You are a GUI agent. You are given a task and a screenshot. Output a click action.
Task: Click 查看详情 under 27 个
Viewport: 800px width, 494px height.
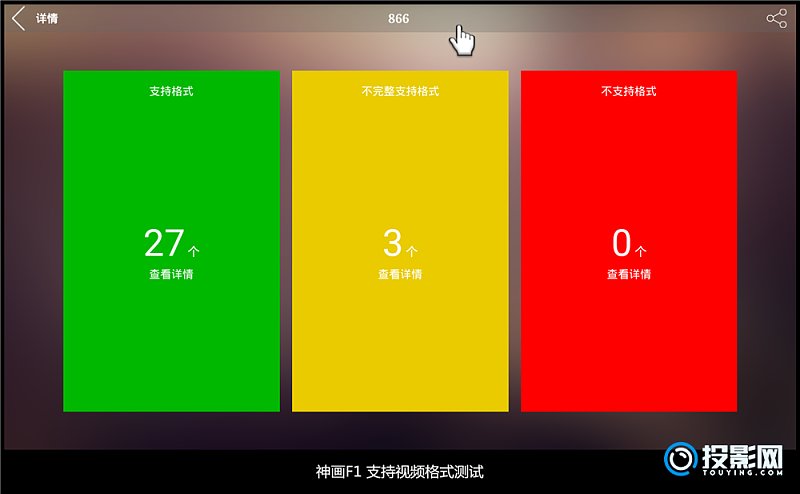[x=171, y=274]
